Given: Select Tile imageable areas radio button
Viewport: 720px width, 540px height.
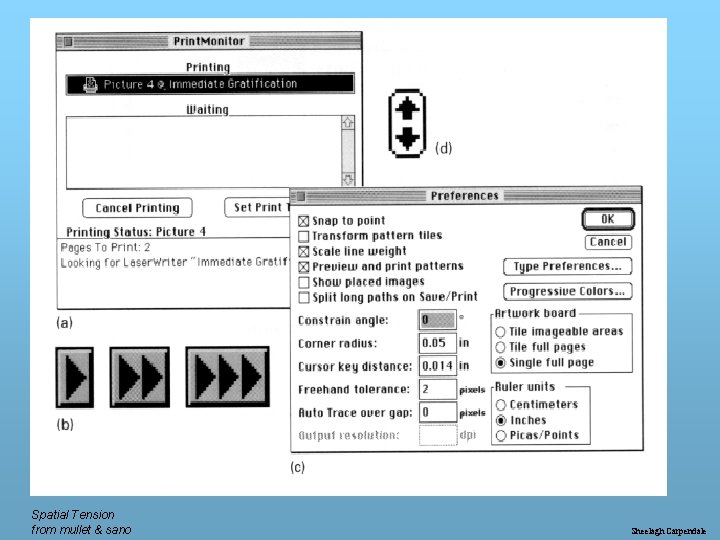Looking at the screenshot, I should [x=501, y=332].
